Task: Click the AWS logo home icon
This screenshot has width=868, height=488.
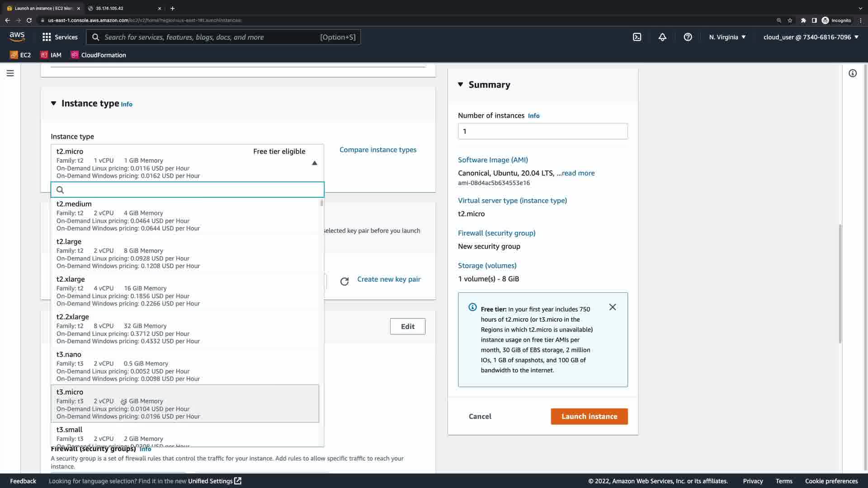Action: coord(17,37)
